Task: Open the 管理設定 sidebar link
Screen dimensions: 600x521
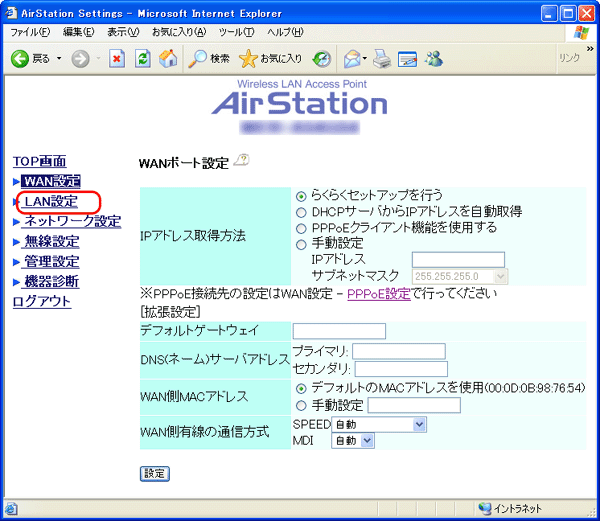Action: pos(52,262)
